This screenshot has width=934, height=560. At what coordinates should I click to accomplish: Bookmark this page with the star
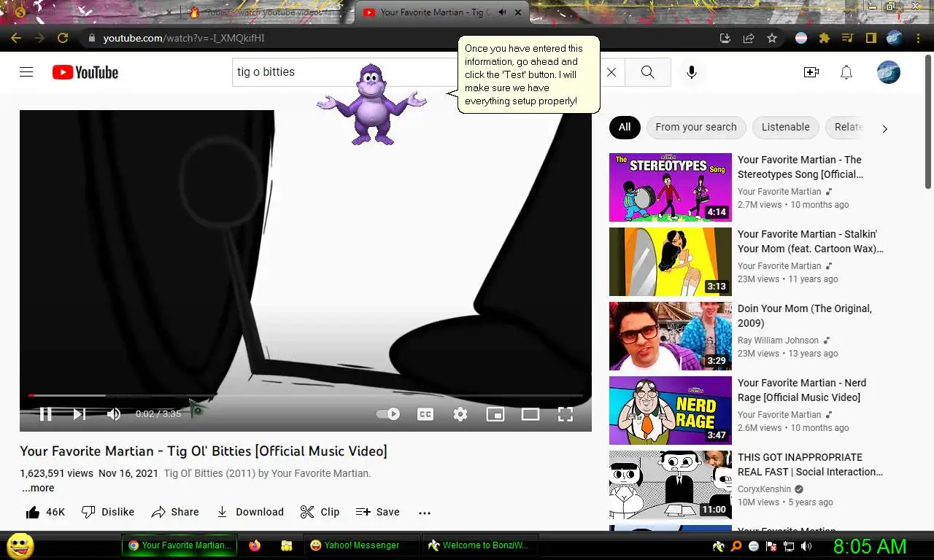tap(772, 38)
